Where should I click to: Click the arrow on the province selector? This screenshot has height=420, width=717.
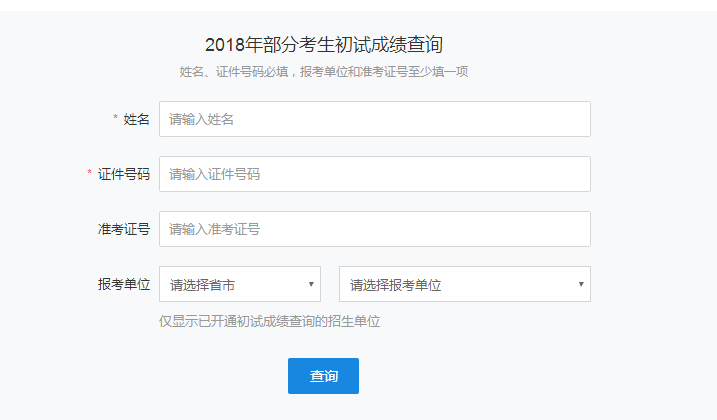pyautogui.click(x=311, y=285)
